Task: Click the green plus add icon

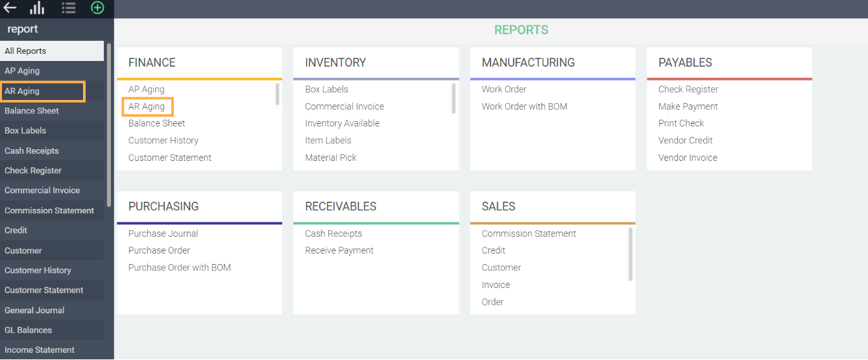Action: pyautogui.click(x=97, y=8)
